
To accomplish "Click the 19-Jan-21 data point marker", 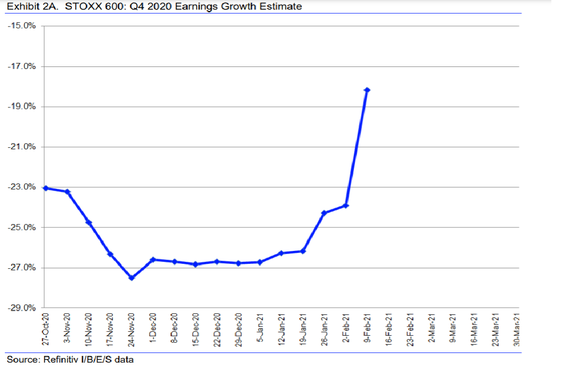I will click(303, 251).
